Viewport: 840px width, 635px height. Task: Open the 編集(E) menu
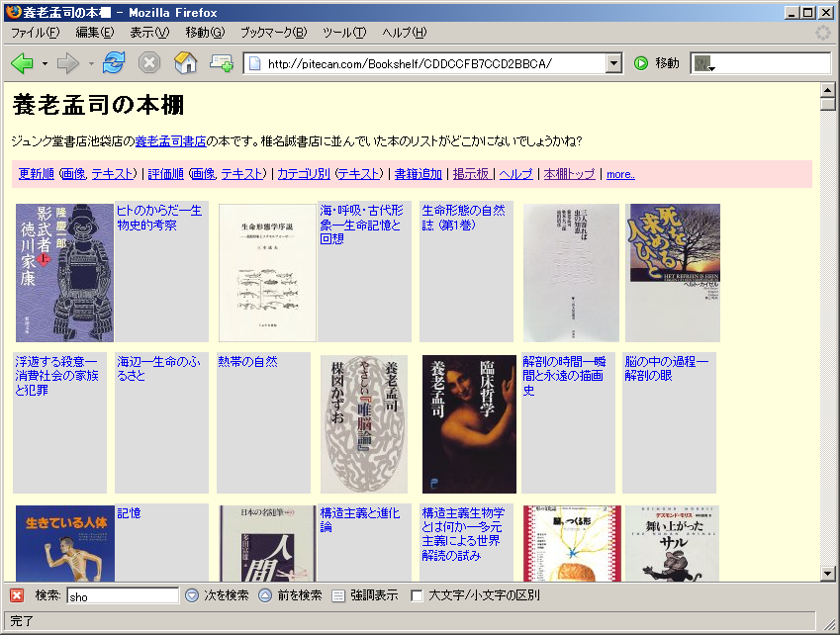tap(95, 33)
